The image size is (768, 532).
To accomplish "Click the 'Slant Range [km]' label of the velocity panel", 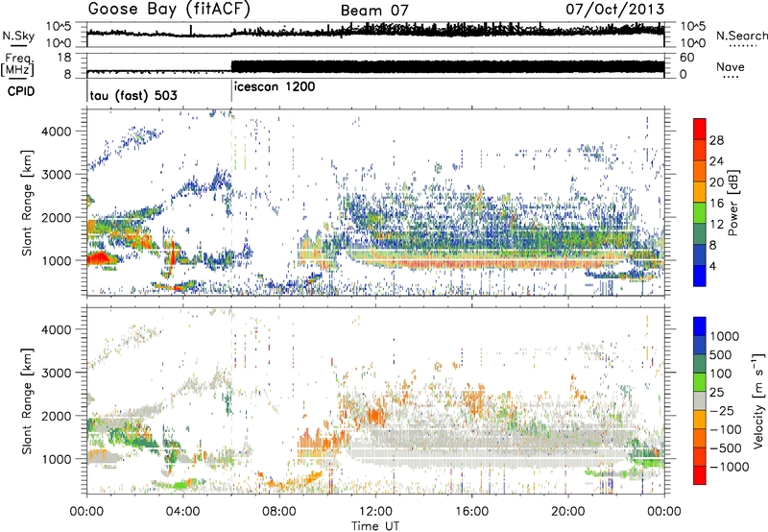I will (x=27, y=401).
